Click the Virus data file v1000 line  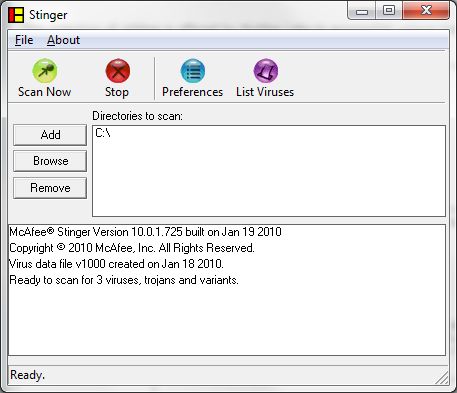(x=116, y=264)
